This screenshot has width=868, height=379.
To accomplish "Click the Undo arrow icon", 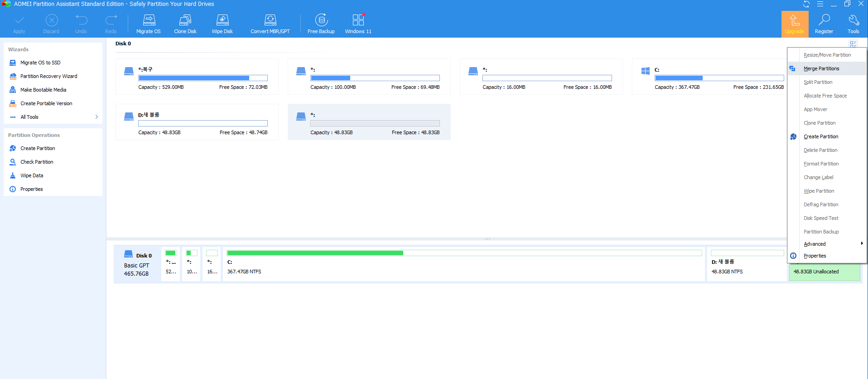I will tap(81, 20).
